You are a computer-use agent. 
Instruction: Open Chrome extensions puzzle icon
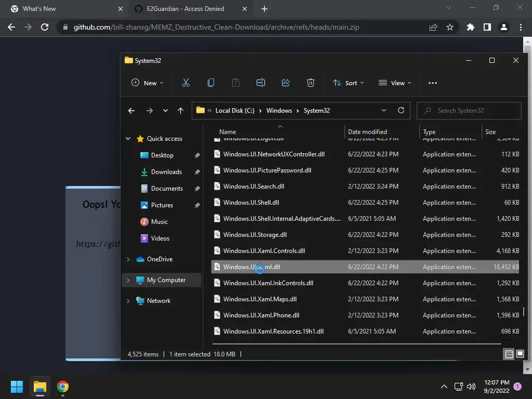tap(471, 27)
